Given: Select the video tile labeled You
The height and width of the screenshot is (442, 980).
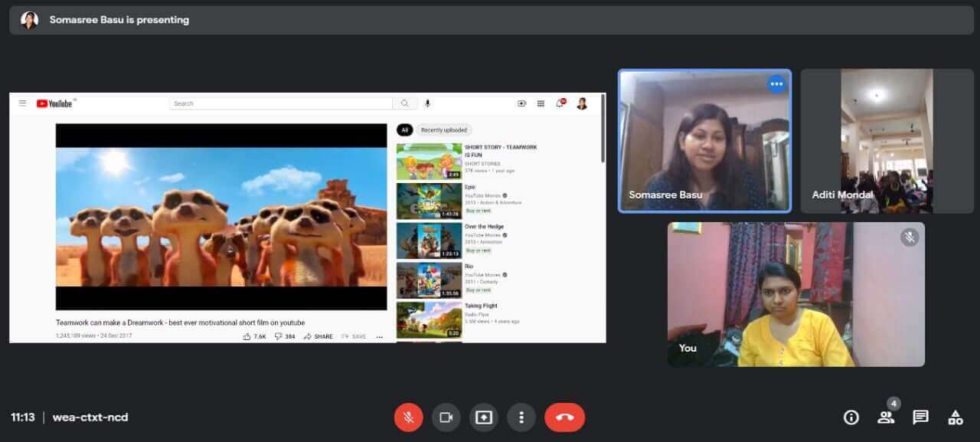Looking at the screenshot, I should point(796,294).
